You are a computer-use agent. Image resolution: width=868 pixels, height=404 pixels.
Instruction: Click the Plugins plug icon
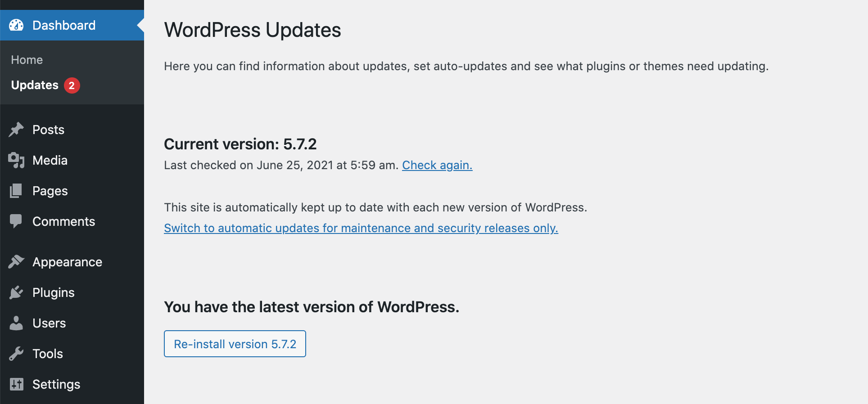pos(16,292)
